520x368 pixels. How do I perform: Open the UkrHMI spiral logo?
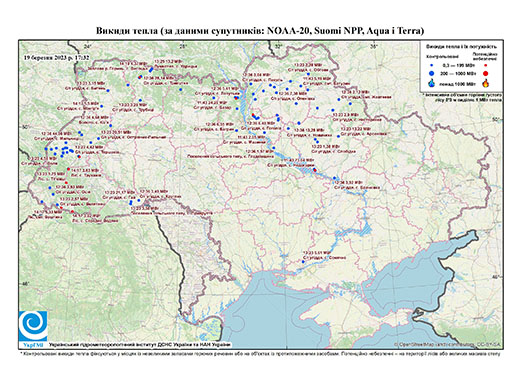[33, 326]
